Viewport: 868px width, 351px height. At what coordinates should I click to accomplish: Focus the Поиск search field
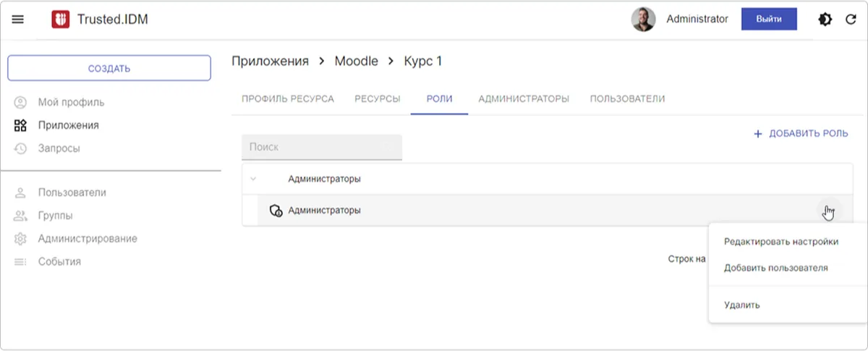(x=322, y=147)
